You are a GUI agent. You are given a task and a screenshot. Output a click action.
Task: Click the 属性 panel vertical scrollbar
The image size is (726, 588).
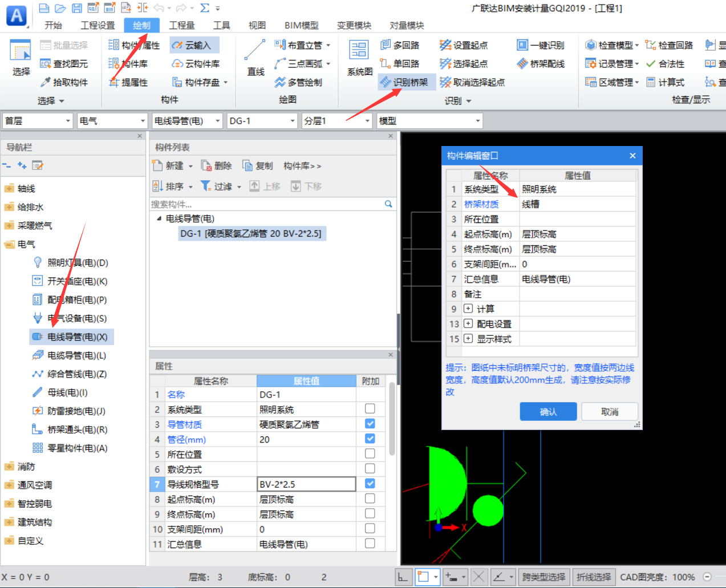pyautogui.click(x=392, y=419)
